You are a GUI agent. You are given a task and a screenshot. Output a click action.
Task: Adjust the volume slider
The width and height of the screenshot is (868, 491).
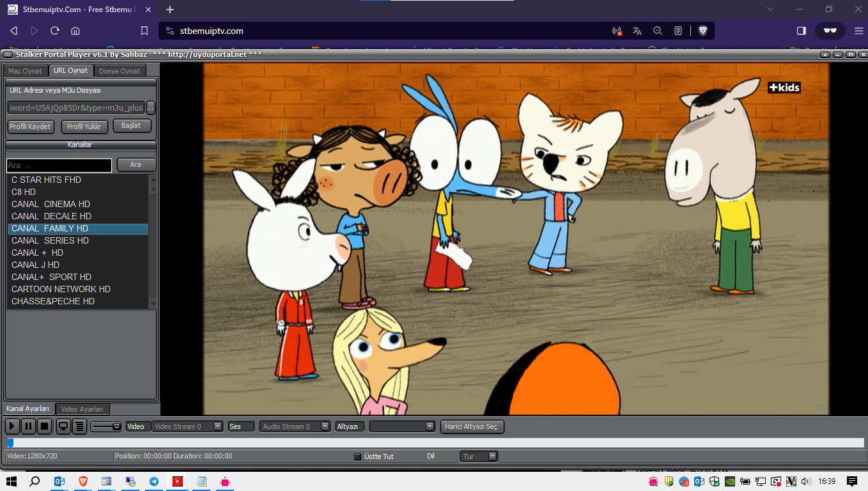click(106, 426)
